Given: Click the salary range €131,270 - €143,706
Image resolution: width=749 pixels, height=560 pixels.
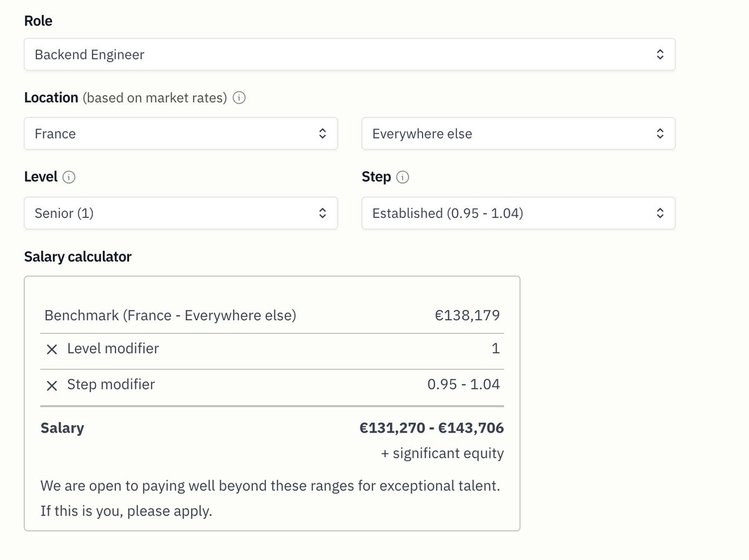Looking at the screenshot, I should (x=431, y=428).
